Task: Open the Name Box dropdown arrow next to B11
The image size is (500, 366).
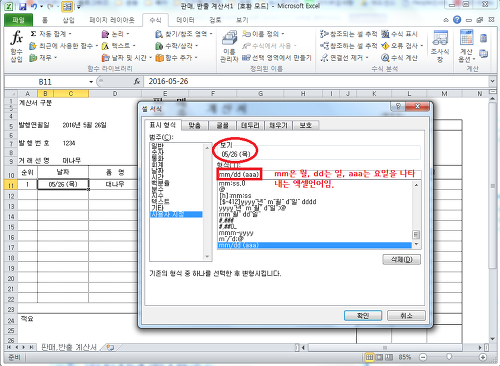Action: point(91,82)
